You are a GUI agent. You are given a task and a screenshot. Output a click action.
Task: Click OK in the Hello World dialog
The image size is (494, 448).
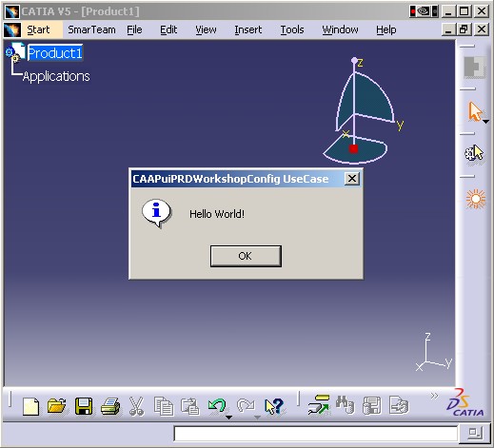tap(246, 256)
